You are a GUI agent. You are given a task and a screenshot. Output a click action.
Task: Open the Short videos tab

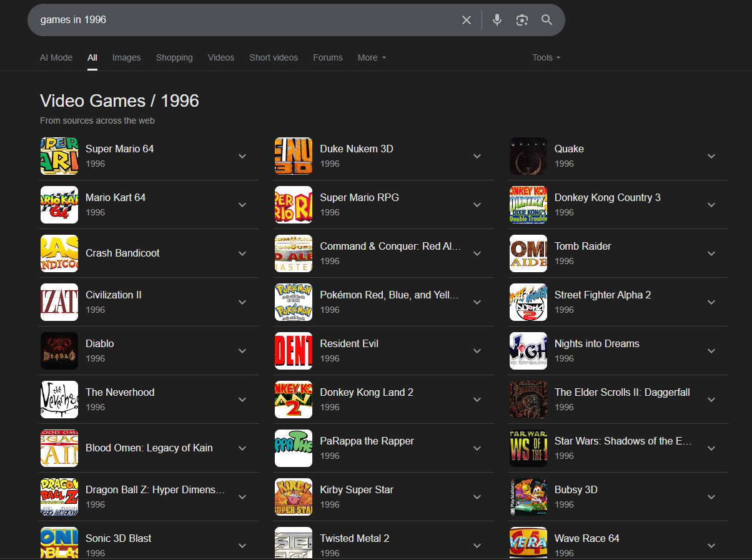pos(274,57)
